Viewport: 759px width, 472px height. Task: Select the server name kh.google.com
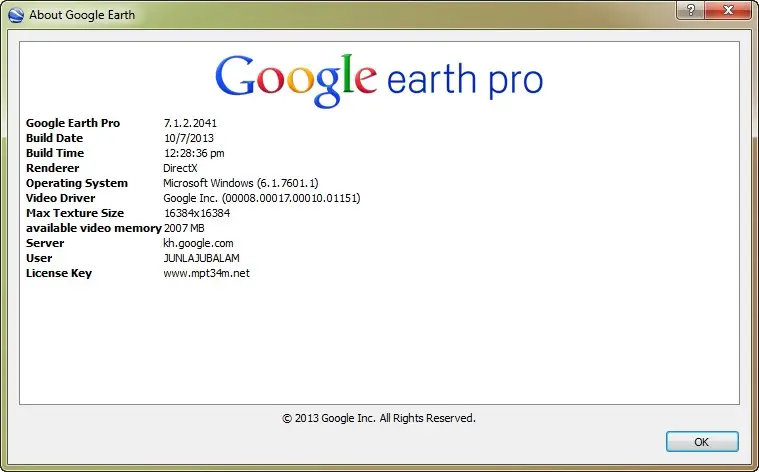tap(198, 243)
